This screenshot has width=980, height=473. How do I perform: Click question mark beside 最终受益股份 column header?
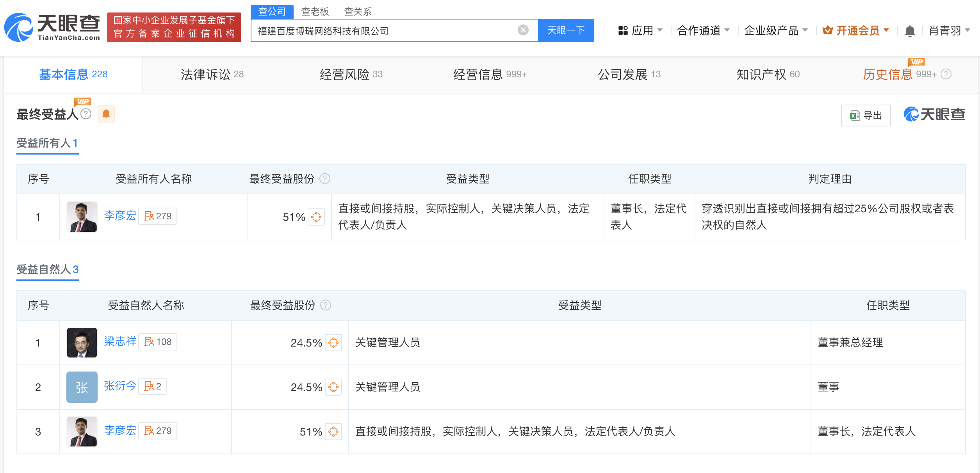tap(325, 179)
